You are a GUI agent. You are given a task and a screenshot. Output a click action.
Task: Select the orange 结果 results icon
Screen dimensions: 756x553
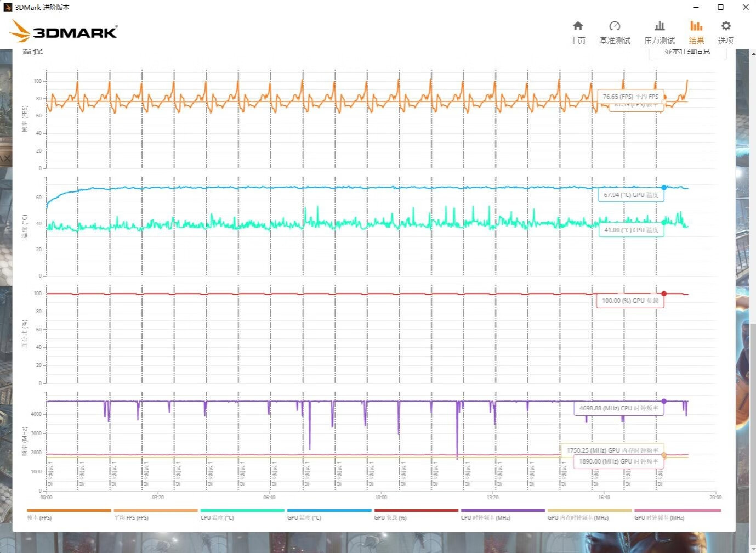tap(696, 32)
